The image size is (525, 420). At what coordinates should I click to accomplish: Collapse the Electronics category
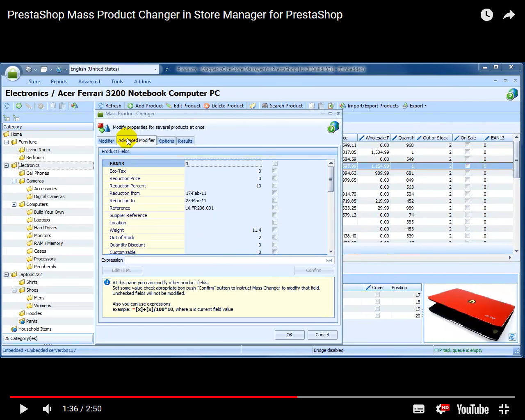[7, 165]
